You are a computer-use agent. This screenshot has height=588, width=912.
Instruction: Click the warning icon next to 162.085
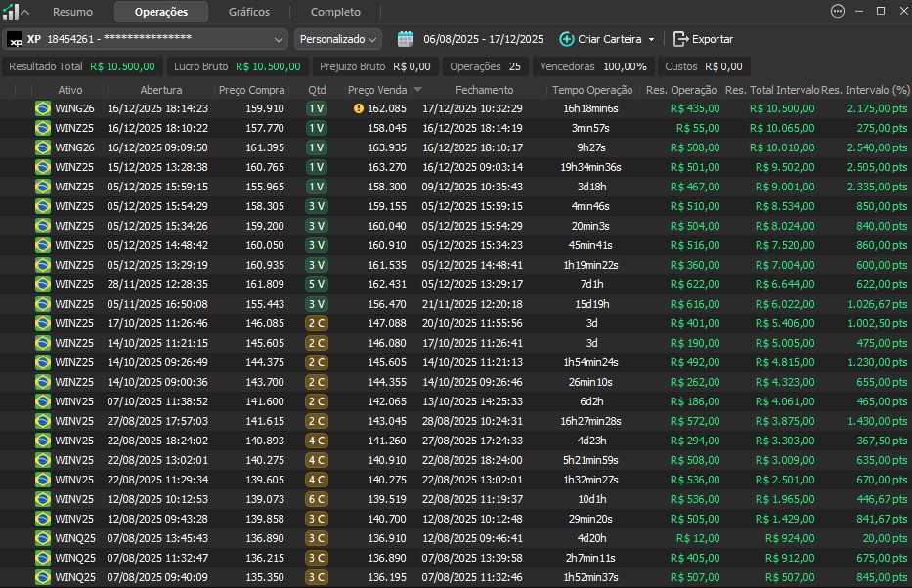(359, 108)
